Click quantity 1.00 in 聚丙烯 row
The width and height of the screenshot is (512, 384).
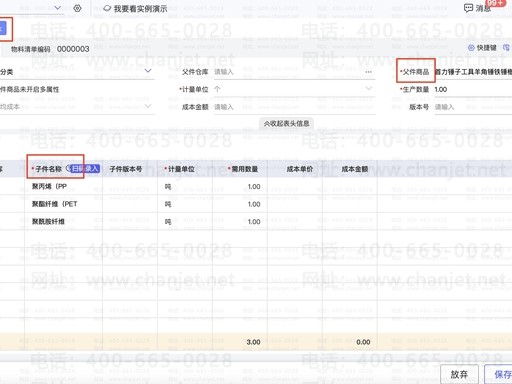(254, 187)
